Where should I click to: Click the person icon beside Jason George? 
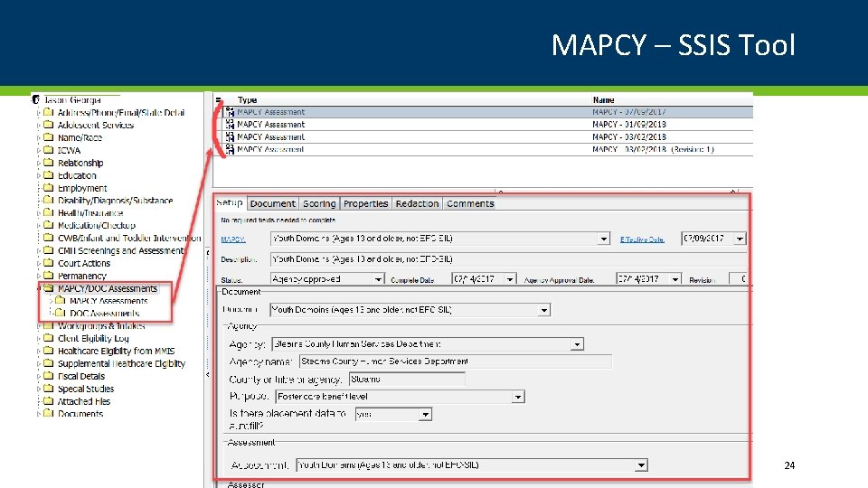[36, 100]
